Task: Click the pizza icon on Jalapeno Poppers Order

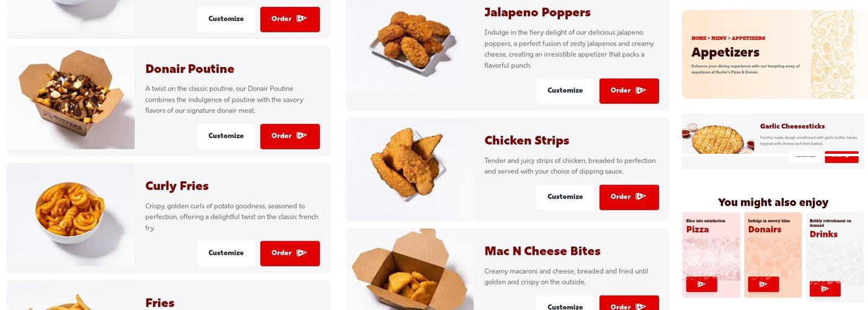Action: 640,91
